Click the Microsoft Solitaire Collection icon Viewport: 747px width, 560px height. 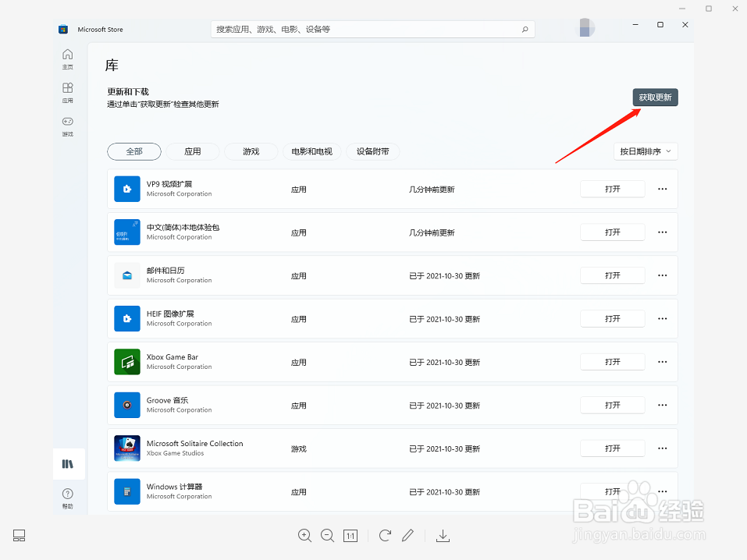(x=127, y=448)
